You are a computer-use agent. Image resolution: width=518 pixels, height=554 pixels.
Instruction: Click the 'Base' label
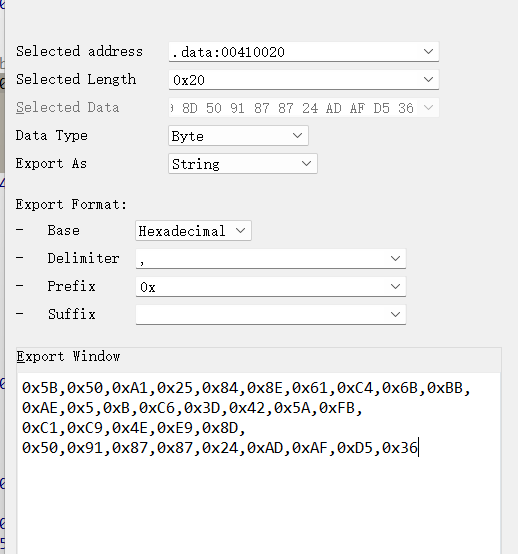pyautogui.click(x=64, y=230)
